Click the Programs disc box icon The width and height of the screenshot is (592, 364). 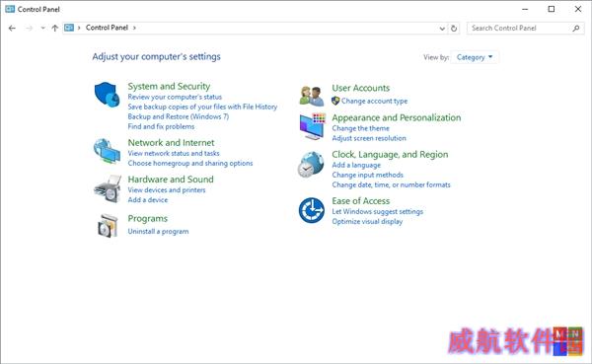[x=108, y=226]
